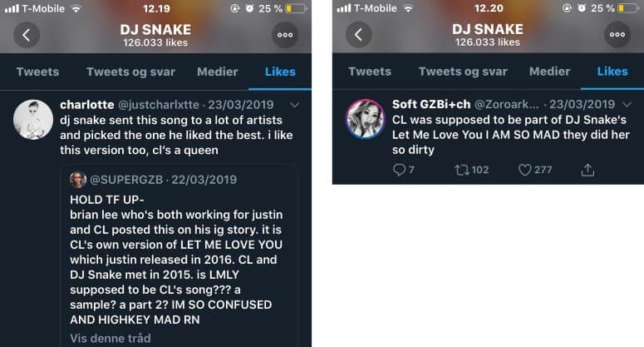Share the Soft GZBi+ch tweet

click(x=587, y=170)
